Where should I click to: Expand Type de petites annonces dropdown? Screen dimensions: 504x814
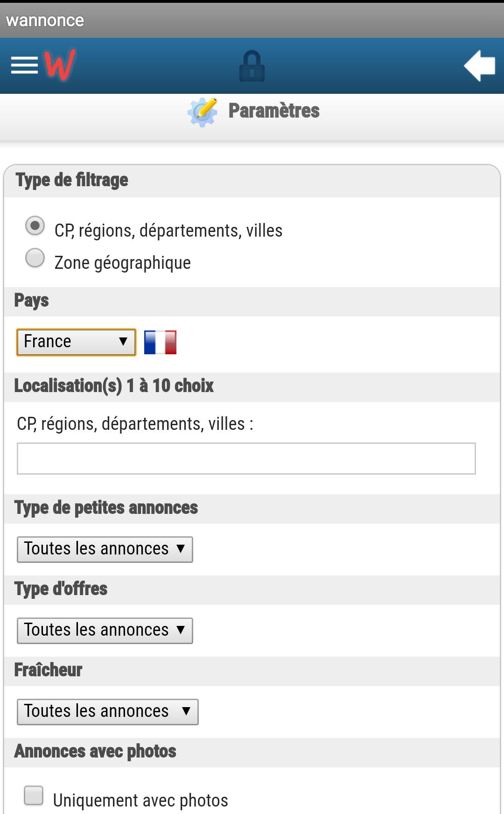tap(105, 549)
